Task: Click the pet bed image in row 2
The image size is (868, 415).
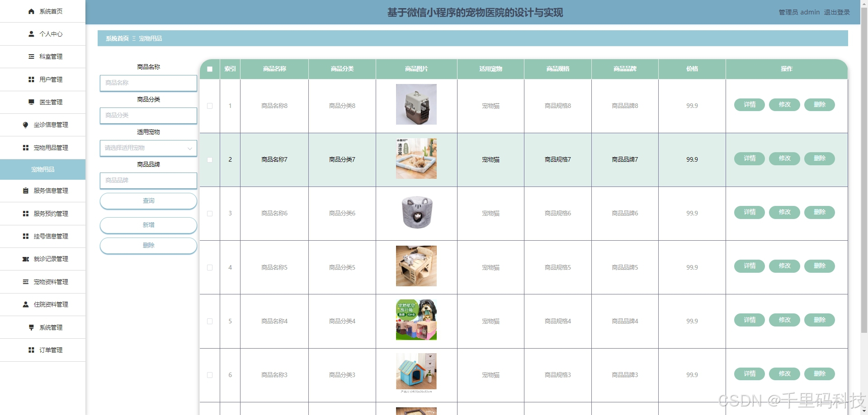Action: point(416,159)
